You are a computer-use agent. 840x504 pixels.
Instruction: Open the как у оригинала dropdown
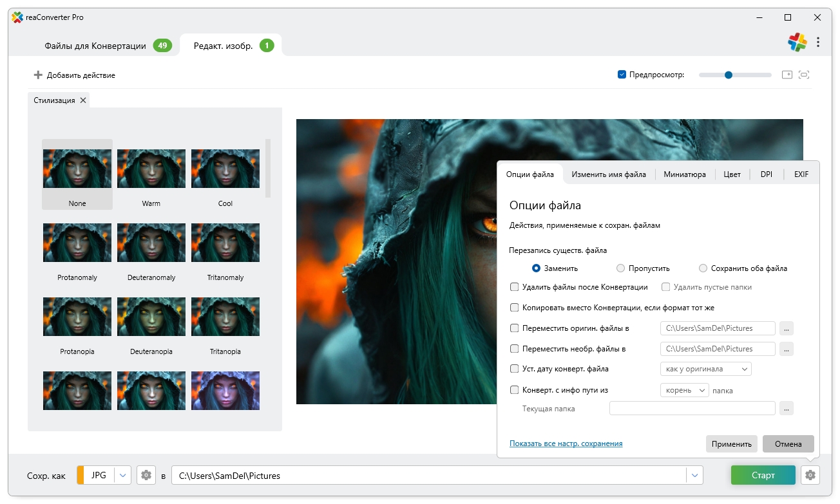(705, 369)
